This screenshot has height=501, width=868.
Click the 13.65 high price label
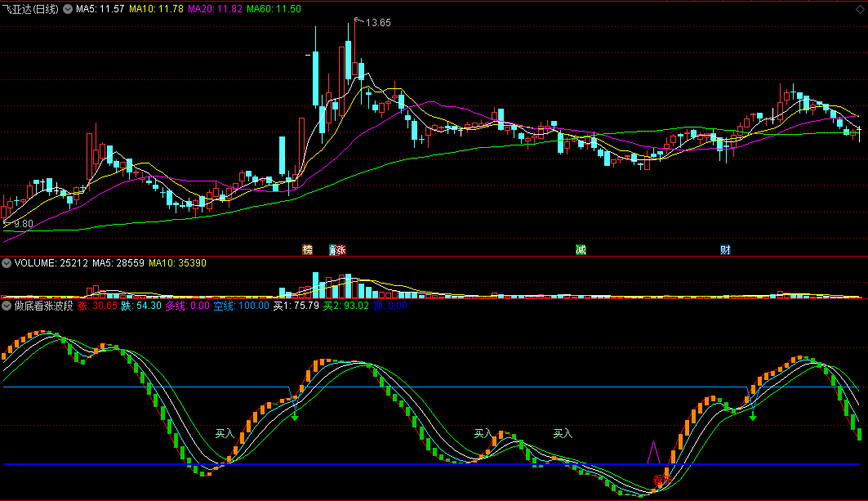378,23
